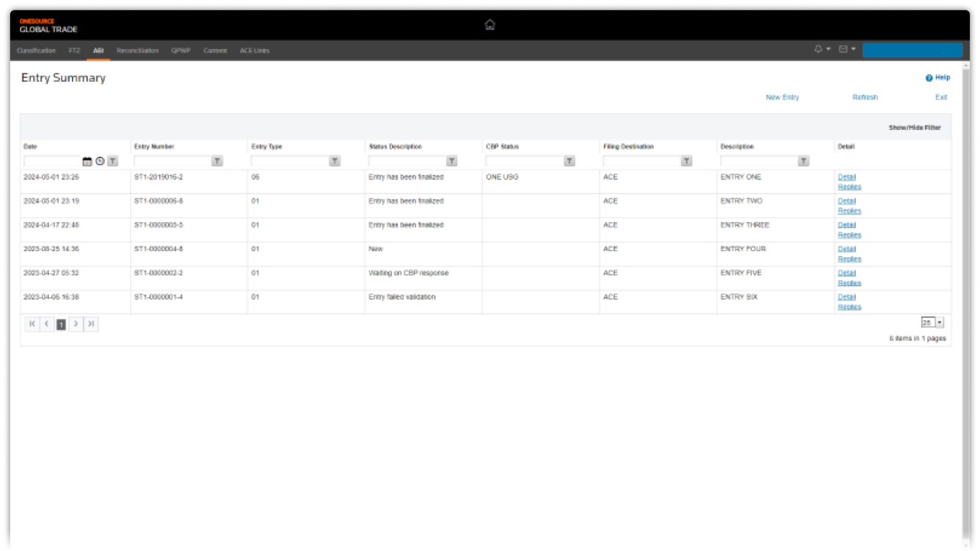The width and height of the screenshot is (980, 551).
Task: Click the filter icon for Filing Destination column
Action: pos(686,161)
